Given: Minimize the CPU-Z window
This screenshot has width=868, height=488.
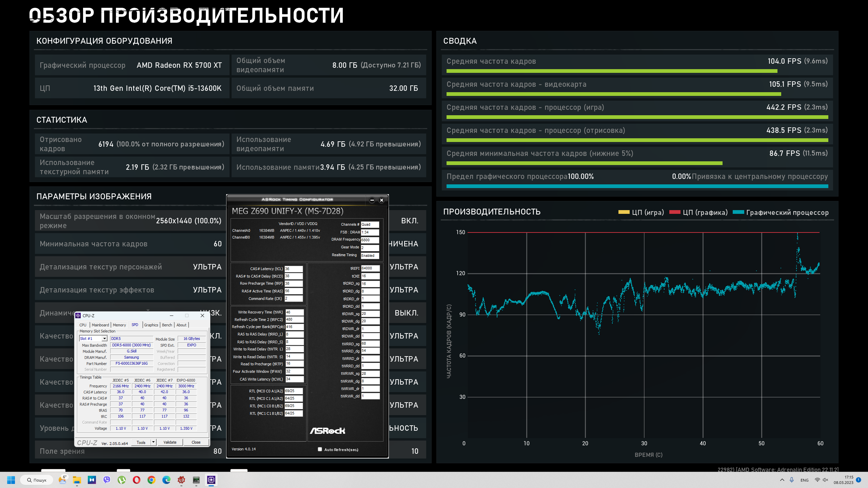Looking at the screenshot, I should (x=171, y=316).
